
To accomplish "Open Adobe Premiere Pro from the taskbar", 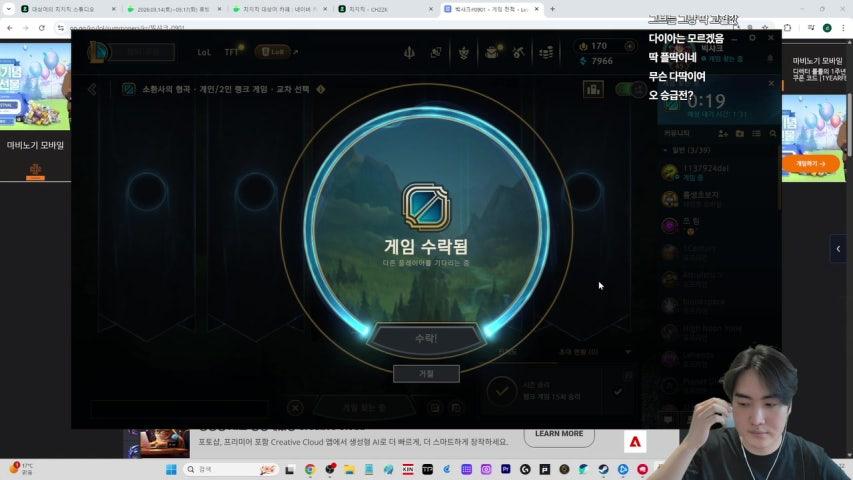I will 505,469.
